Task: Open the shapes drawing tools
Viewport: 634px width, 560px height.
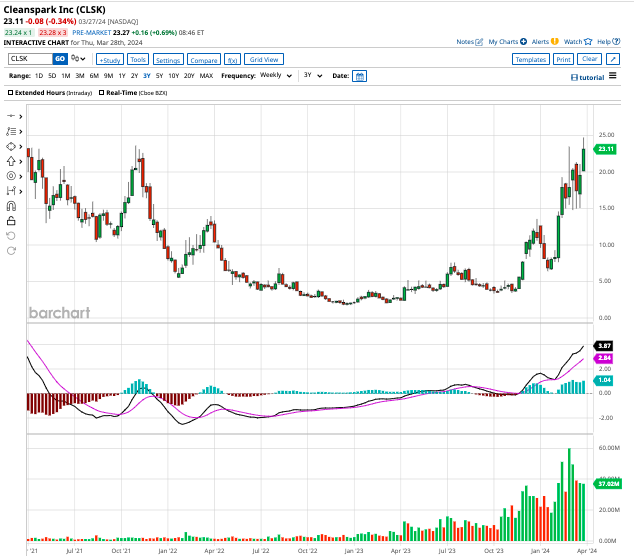Action: 11,146
